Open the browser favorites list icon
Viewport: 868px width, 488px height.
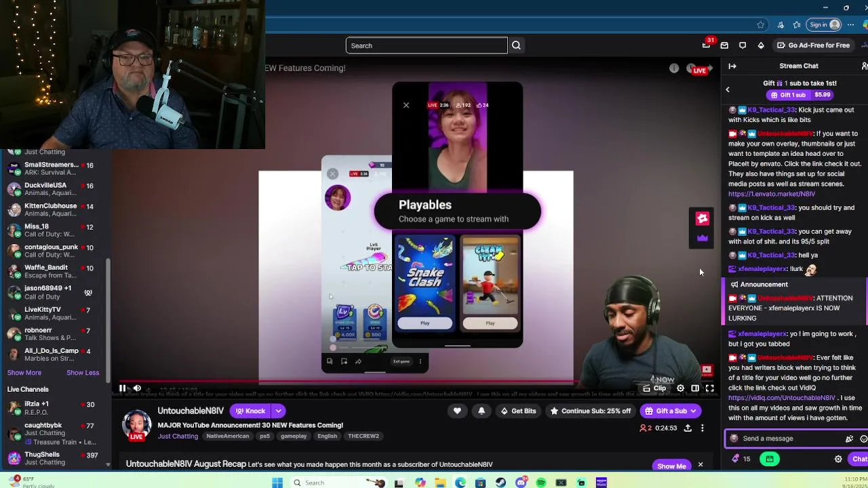(797, 25)
